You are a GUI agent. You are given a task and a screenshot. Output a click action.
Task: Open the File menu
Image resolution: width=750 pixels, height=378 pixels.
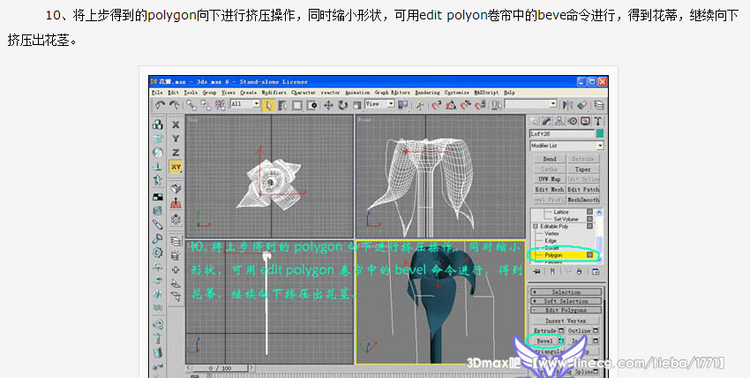[157, 93]
